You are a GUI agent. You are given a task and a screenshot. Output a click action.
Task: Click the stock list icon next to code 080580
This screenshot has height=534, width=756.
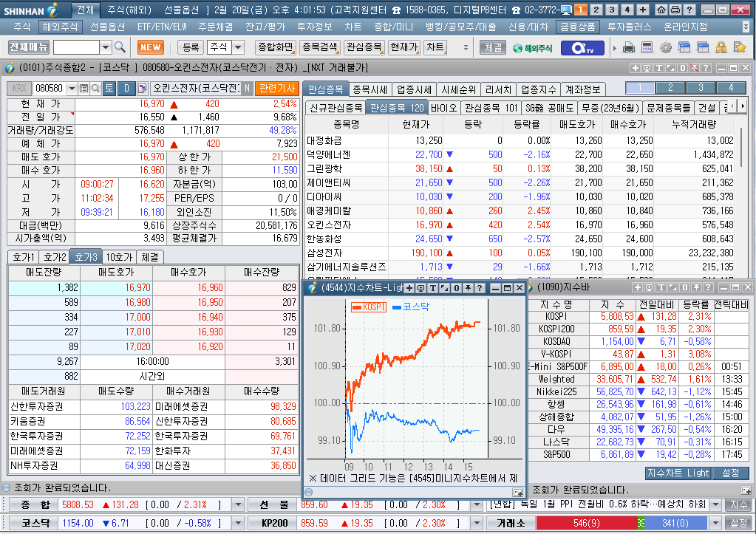pos(84,88)
